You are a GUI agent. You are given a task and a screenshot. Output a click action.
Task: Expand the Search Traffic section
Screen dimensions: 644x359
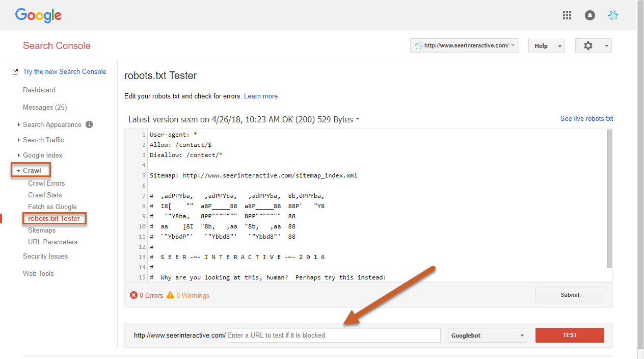pos(43,140)
